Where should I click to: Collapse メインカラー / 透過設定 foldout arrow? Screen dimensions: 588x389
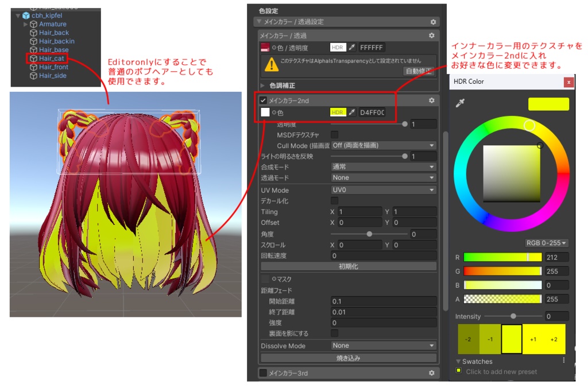[x=259, y=22]
